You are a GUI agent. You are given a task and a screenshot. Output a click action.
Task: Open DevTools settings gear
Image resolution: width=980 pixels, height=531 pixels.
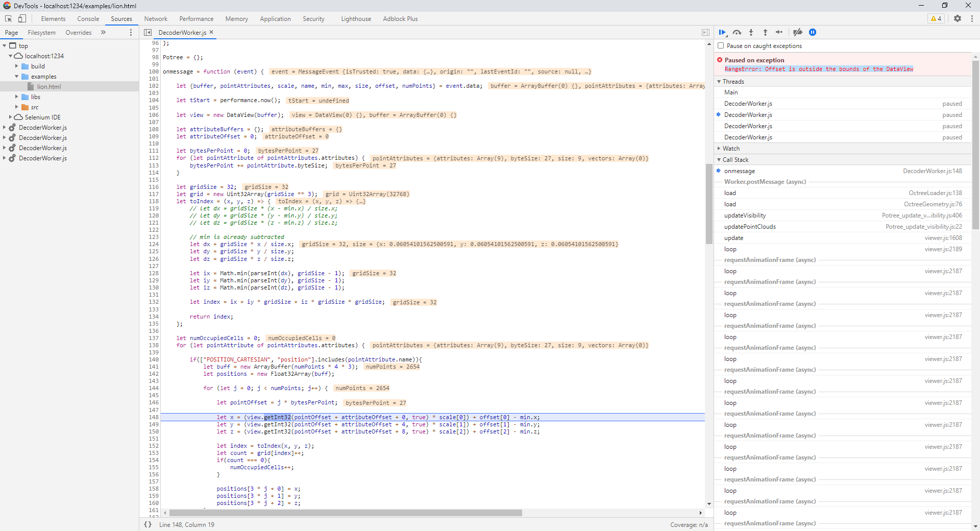[958, 18]
